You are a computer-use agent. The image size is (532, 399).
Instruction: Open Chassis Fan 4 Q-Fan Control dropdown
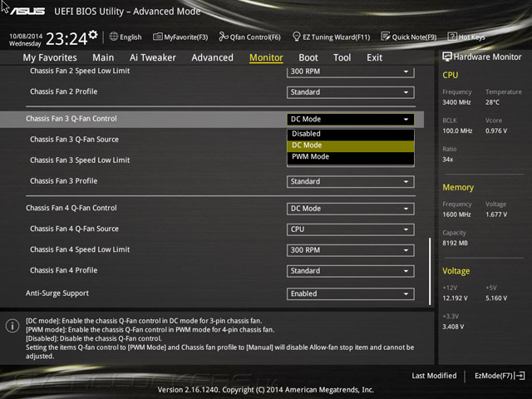(x=351, y=209)
